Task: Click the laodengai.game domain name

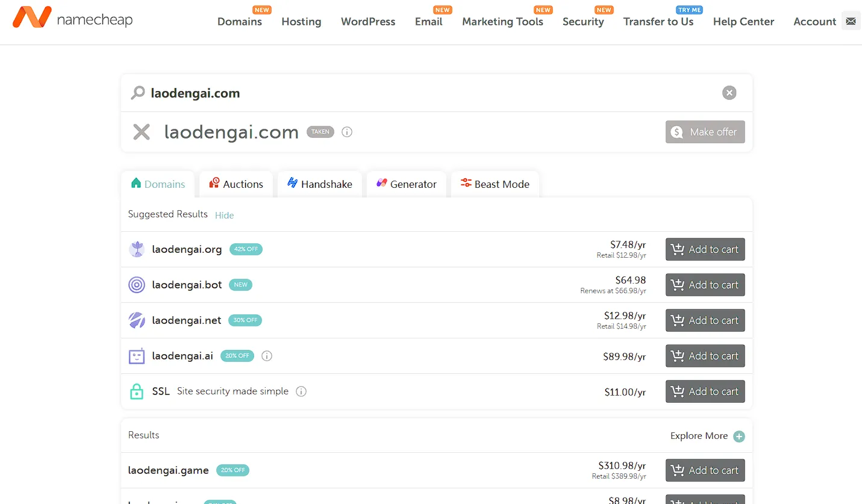Action: coord(169,470)
